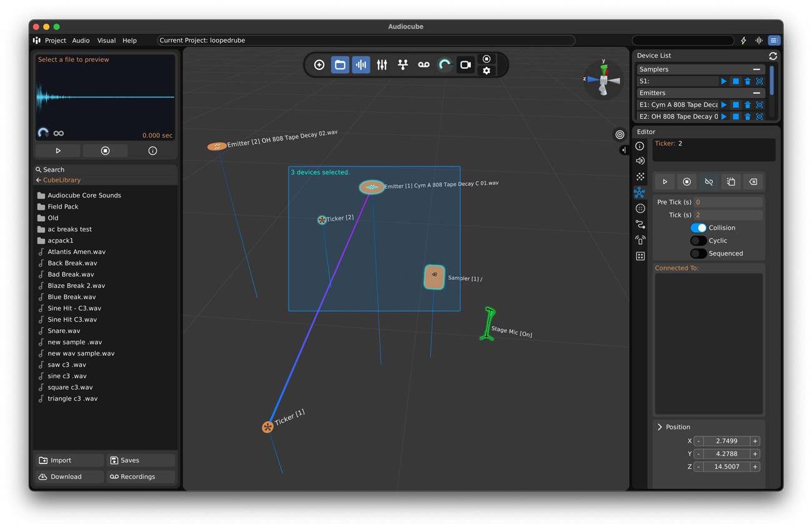
Task: Collapse the Emitters section
Action: (756, 93)
